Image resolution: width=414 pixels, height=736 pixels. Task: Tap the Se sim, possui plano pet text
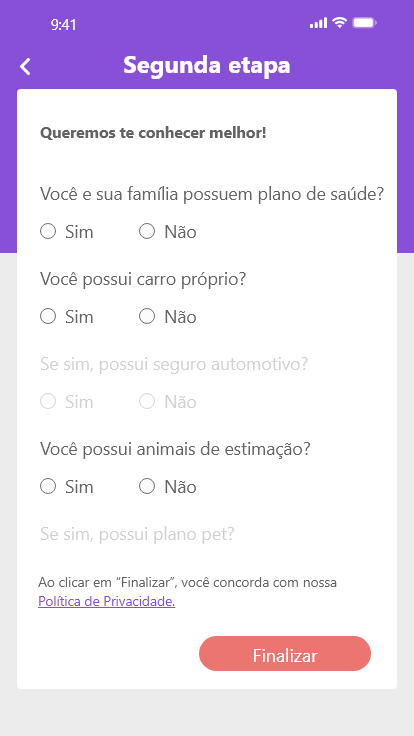click(137, 535)
